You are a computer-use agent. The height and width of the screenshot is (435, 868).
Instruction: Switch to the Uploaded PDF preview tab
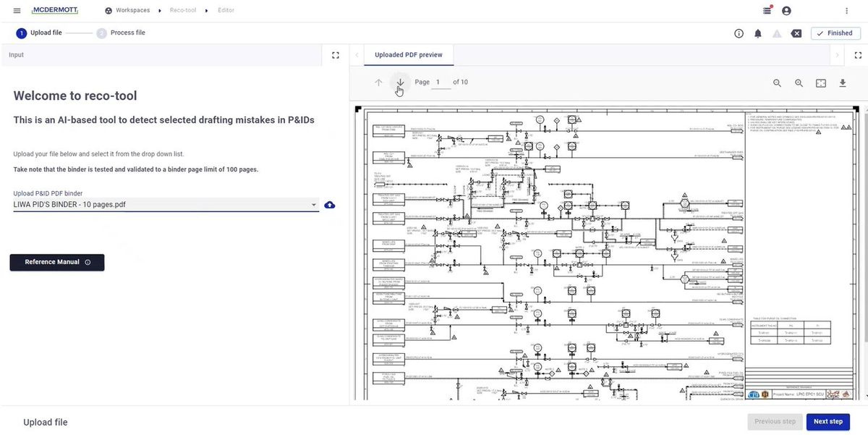(x=409, y=54)
